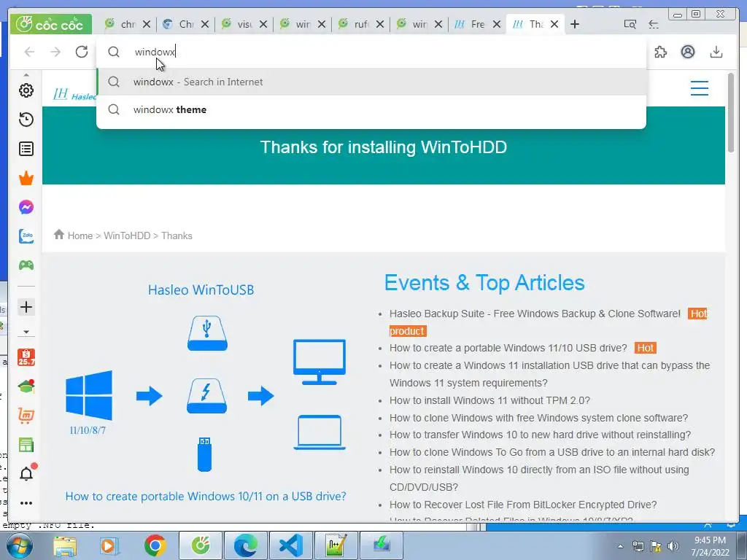Open 'How to create portable Windows 10/11' link
This screenshot has width=747, height=560.
click(x=205, y=496)
